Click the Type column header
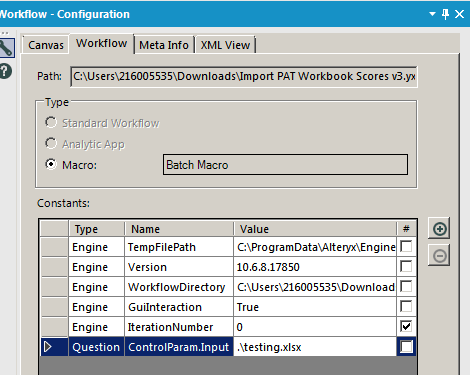This screenshot has height=375, width=470. point(97,229)
